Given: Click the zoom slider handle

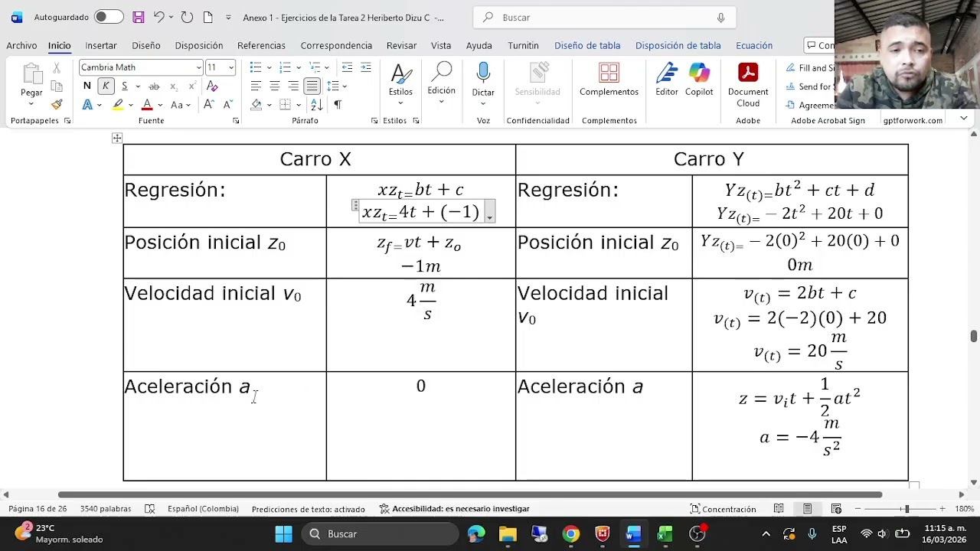Looking at the screenshot, I should (x=906, y=509).
